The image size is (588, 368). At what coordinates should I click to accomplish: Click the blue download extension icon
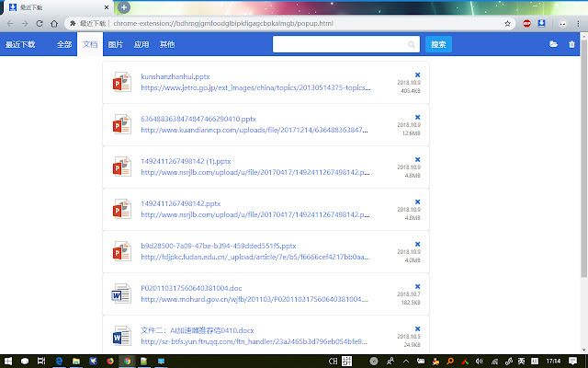(542, 22)
